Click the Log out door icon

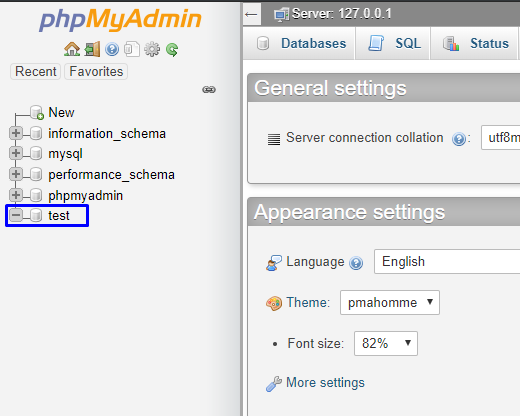click(x=92, y=49)
